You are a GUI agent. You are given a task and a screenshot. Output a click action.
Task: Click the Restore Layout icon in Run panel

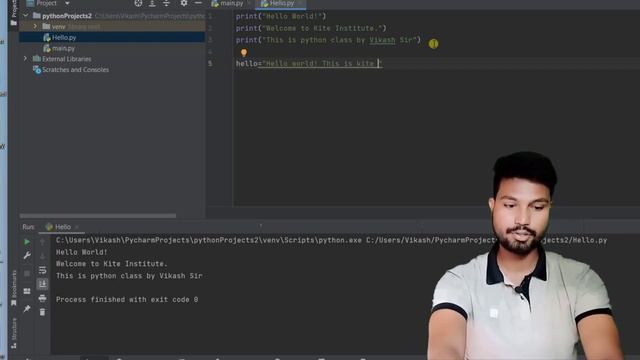27,291
